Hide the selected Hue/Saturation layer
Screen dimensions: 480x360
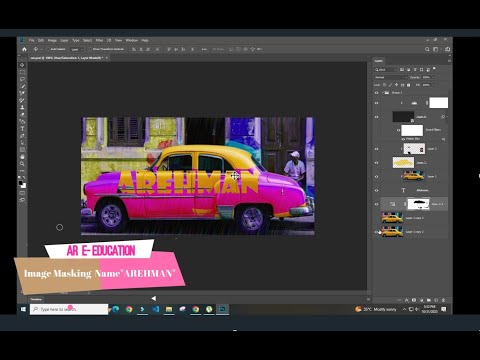(377, 204)
